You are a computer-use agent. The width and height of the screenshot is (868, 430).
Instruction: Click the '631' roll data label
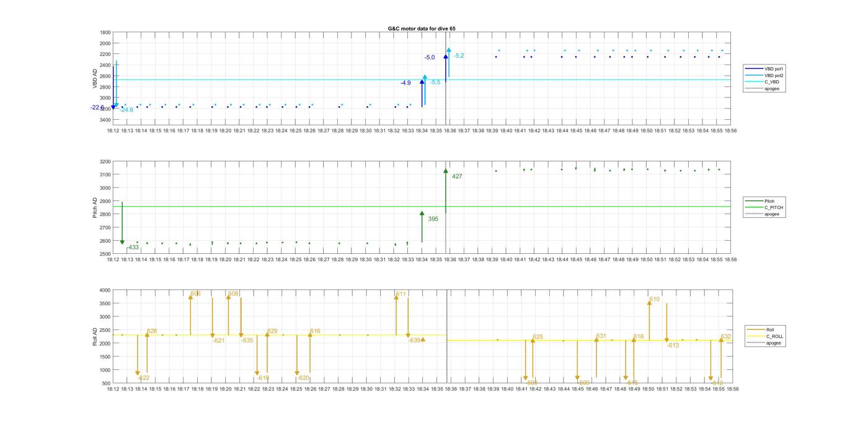coord(601,336)
